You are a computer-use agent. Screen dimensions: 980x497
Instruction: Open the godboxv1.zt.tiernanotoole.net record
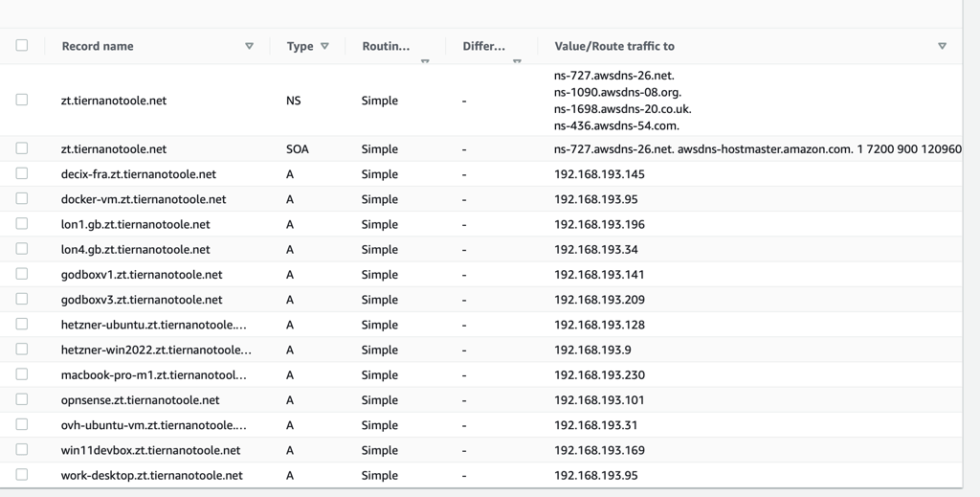[142, 275]
